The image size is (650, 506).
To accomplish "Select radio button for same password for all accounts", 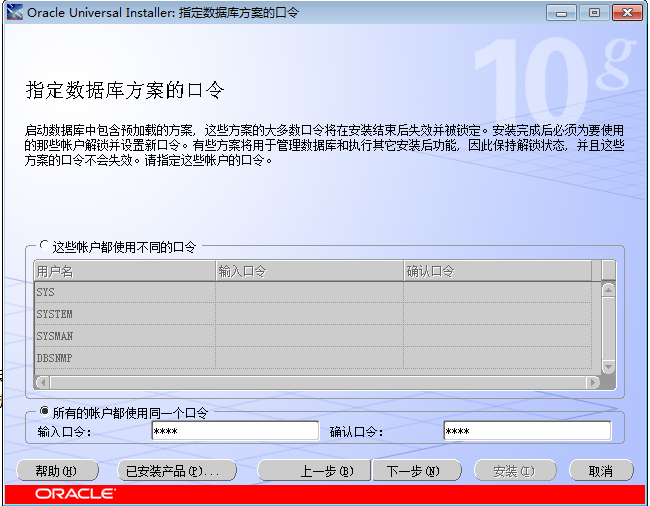I will (x=44, y=411).
